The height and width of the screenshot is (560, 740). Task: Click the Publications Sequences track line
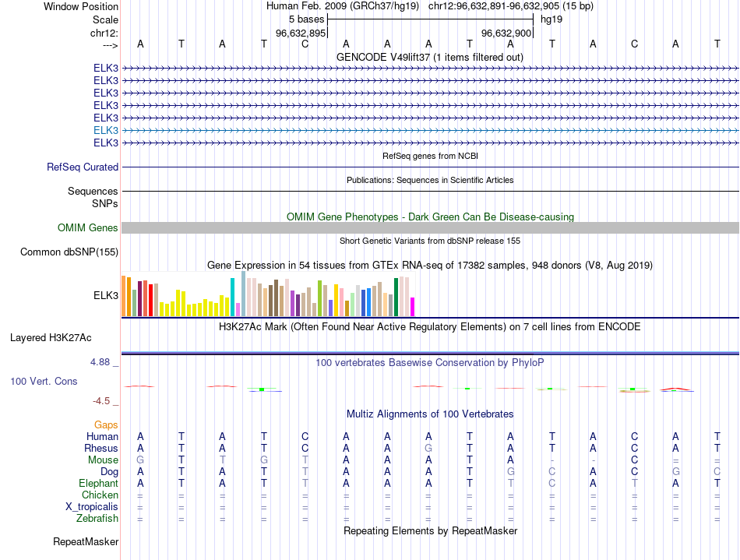pyautogui.click(x=431, y=191)
